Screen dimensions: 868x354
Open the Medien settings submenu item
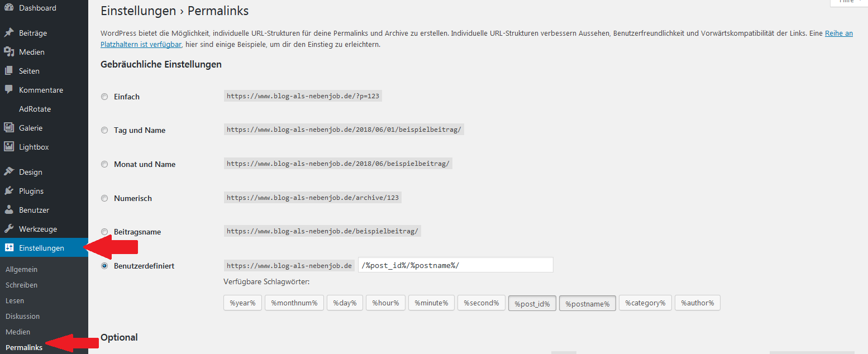point(18,332)
